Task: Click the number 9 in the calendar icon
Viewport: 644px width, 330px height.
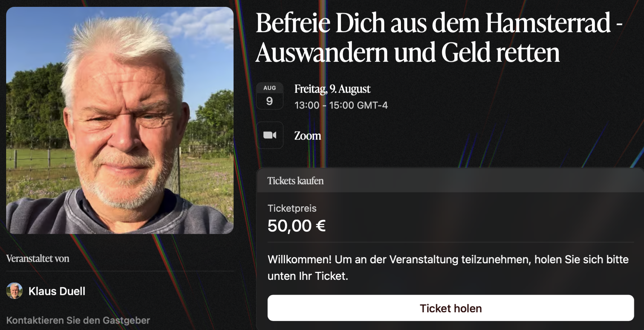Action: pyautogui.click(x=269, y=101)
